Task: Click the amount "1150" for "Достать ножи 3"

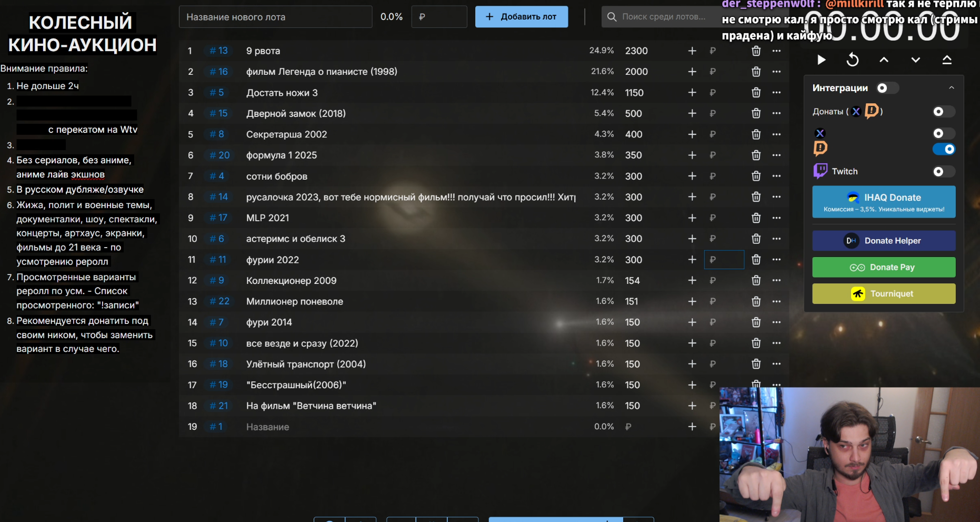Action: coord(634,92)
